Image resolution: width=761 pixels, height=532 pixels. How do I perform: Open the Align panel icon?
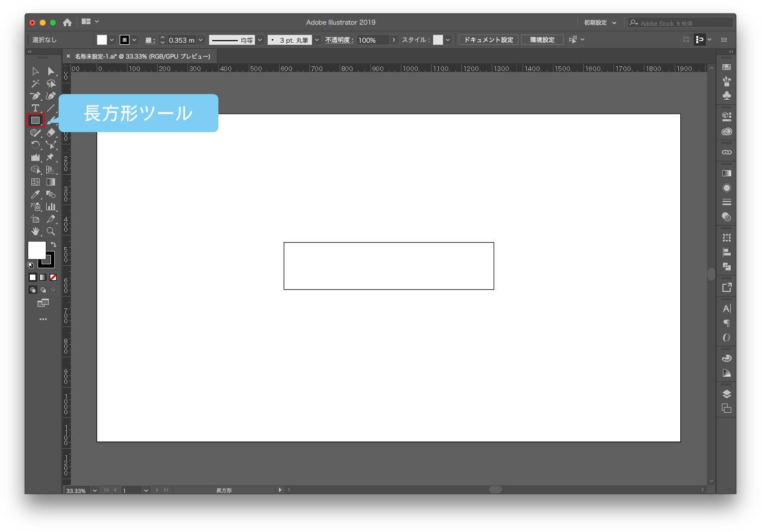[727, 252]
